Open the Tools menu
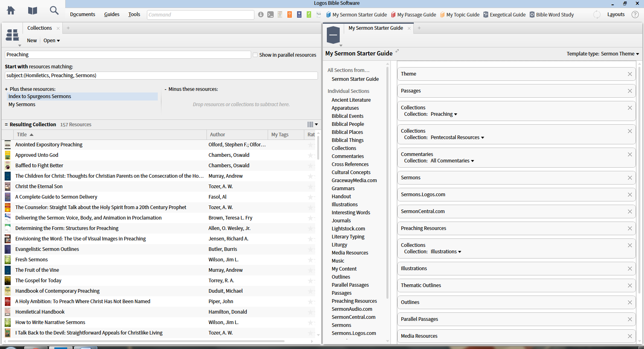This screenshot has width=644, height=349. pyautogui.click(x=134, y=14)
